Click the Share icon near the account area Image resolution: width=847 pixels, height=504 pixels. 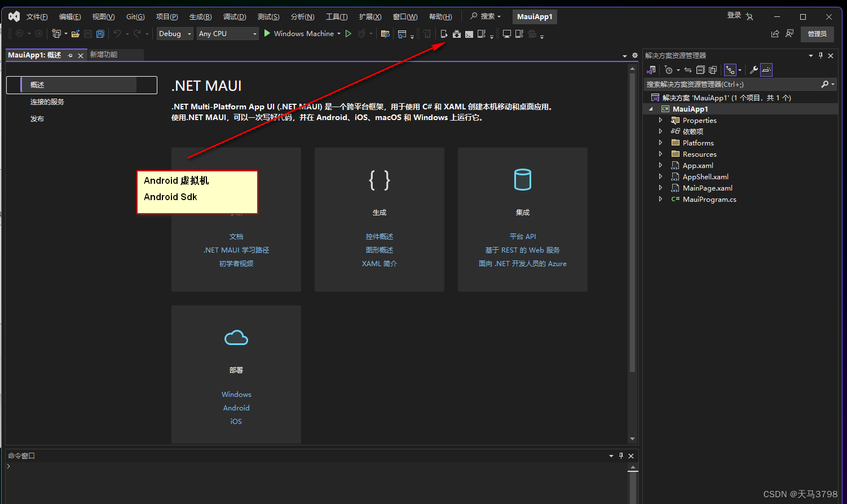pos(775,34)
